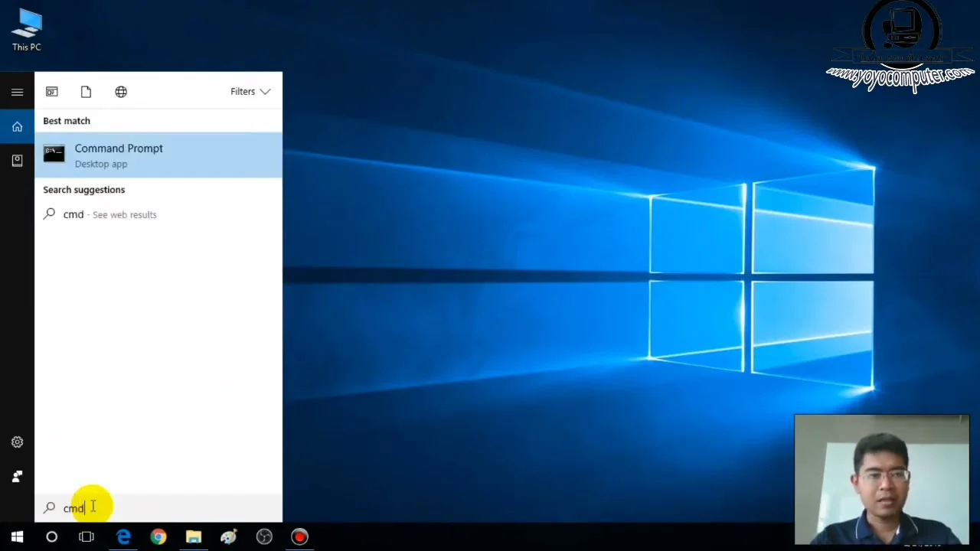Open Task View on taskbar
Screen dimensions: 980x551
tap(86, 536)
